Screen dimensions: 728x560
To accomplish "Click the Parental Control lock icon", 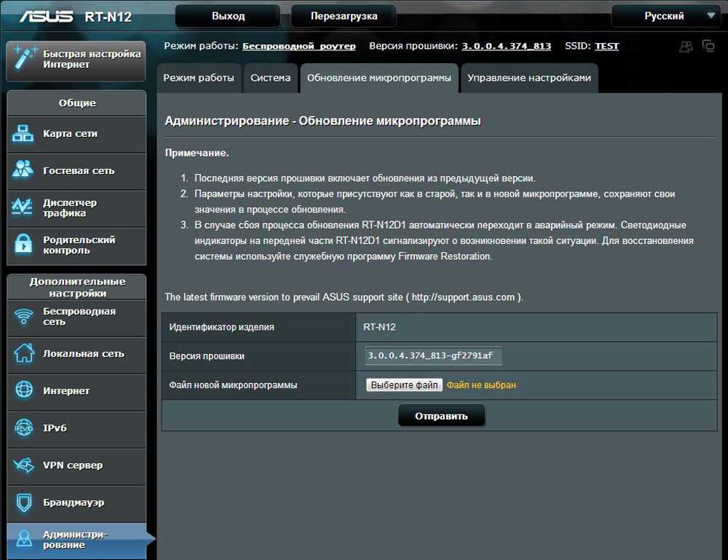I will (x=23, y=244).
